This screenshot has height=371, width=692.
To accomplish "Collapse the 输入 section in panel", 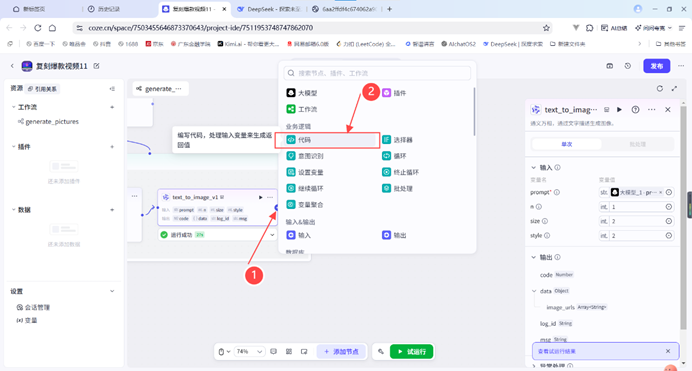I will [x=534, y=168].
